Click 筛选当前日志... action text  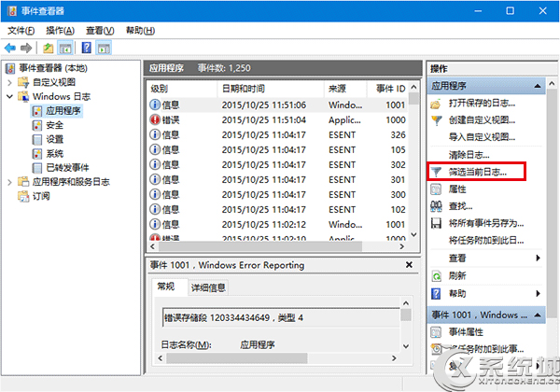pyautogui.click(x=478, y=172)
